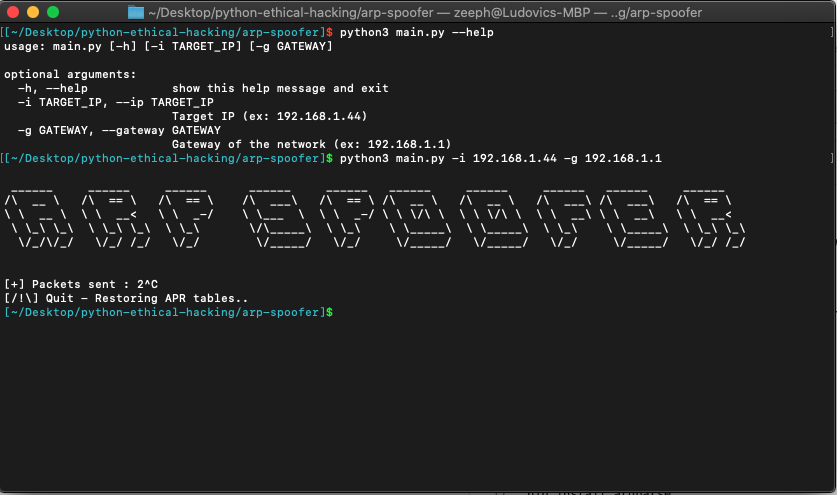Viewport: 837px width, 495px height.
Task: Click 'show this help message and exit'
Action: [280, 88]
